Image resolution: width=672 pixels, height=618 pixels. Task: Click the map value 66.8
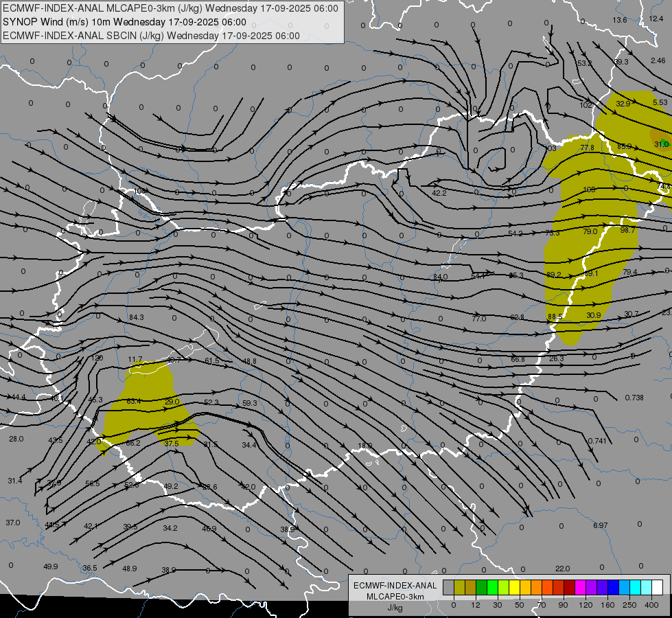click(x=518, y=359)
